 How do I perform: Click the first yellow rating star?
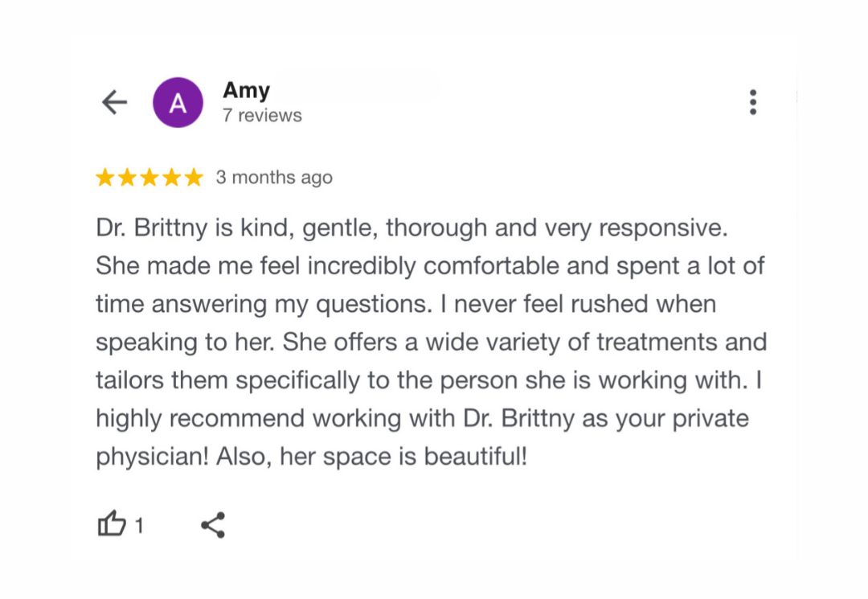pos(105,178)
